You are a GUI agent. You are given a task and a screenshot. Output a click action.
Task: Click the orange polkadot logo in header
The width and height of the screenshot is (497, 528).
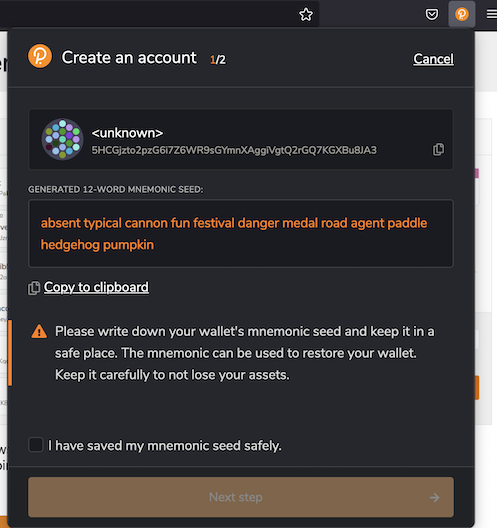(x=40, y=56)
